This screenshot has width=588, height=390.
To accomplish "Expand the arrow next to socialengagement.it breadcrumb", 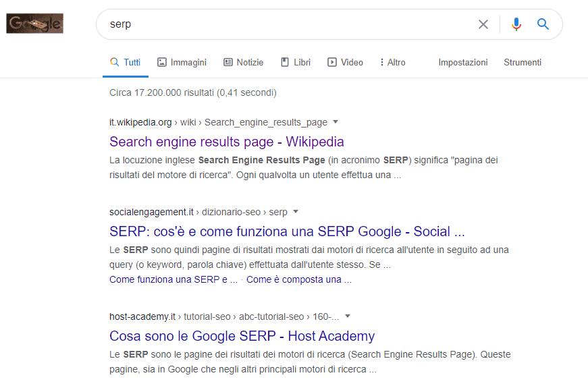I will coord(296,212).
